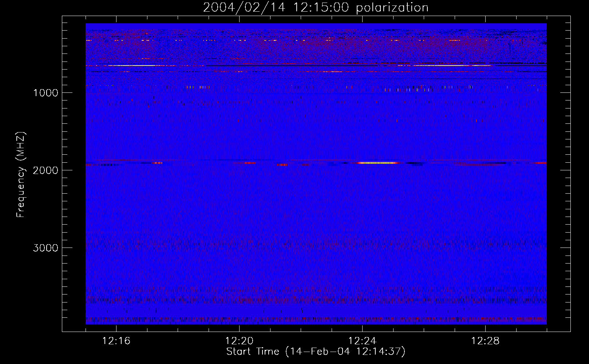Viewport: 589px width, 364px height.
Task: Click the 12:16 time tick label
Action: pyautogui.click(x=116, y=341)
